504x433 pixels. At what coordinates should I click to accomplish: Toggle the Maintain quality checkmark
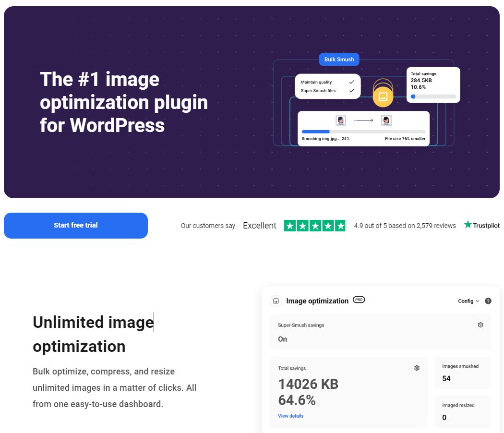coord(352,82)
